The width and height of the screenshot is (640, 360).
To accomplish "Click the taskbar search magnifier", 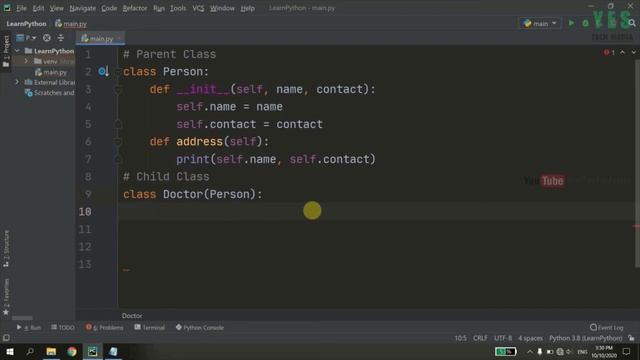I will coord(30,351).
